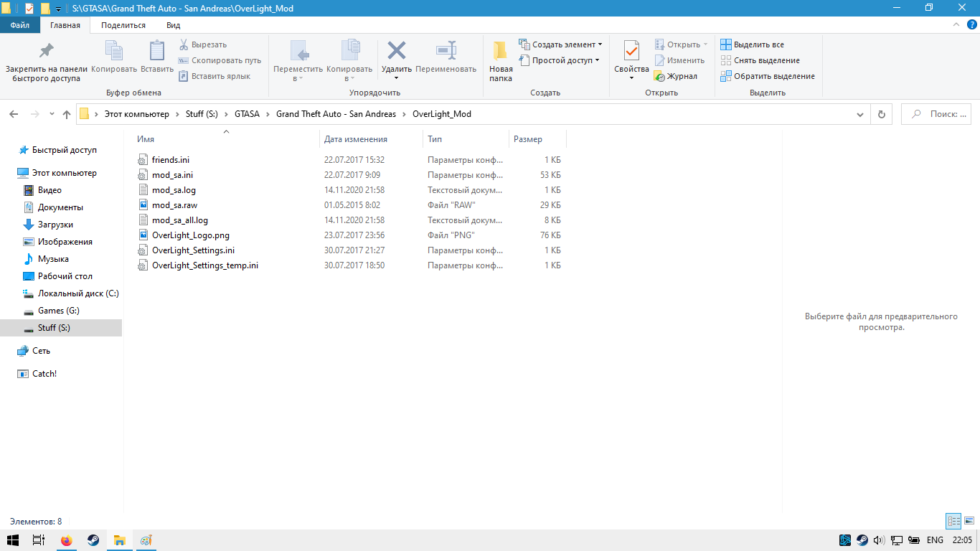Click GTASA in the address breadcrumb
980x551 pixels.
tap(247, 114)
